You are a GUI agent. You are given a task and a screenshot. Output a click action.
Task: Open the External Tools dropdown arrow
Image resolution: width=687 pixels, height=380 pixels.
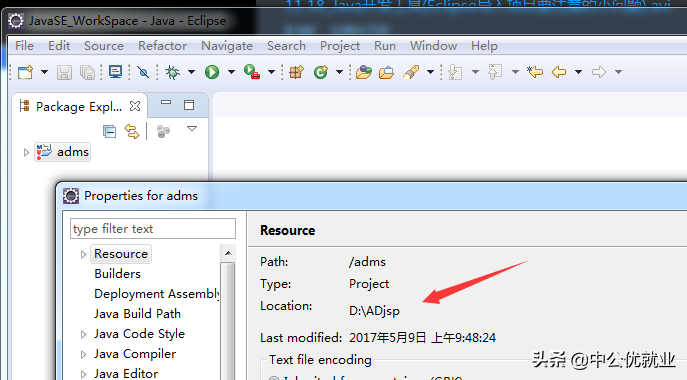point(271,72)
